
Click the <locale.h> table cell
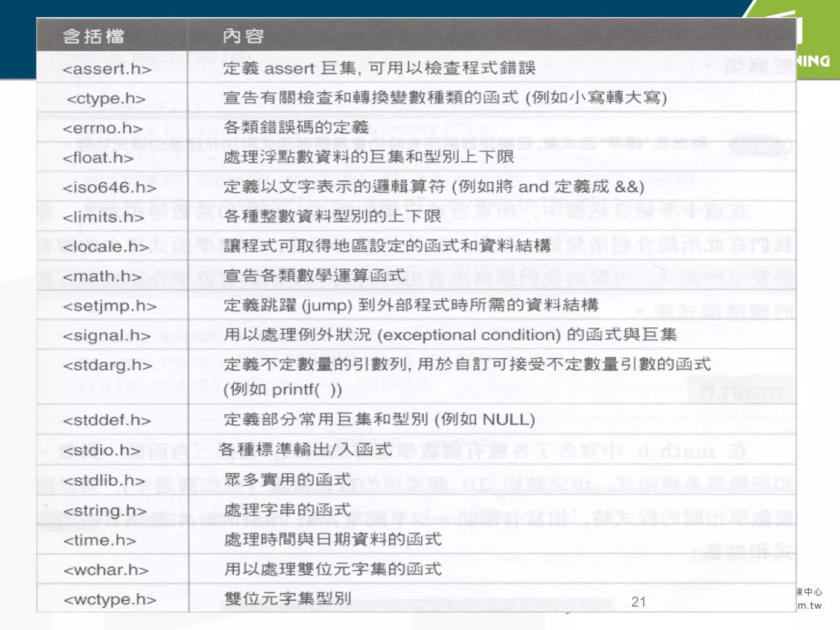coord(106,247)
